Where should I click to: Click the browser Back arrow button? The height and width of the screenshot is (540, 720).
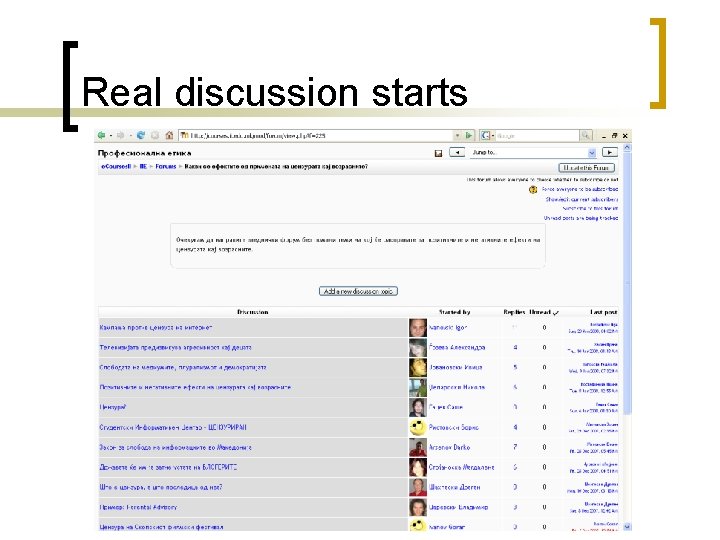pos(101,135)
